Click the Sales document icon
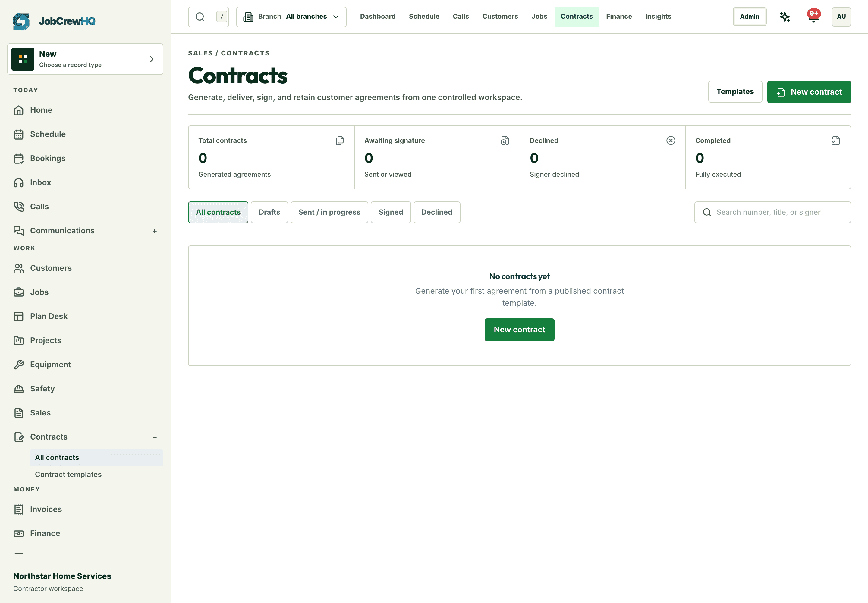The height and width of the screenshot is (603, 868). point(18,413)
